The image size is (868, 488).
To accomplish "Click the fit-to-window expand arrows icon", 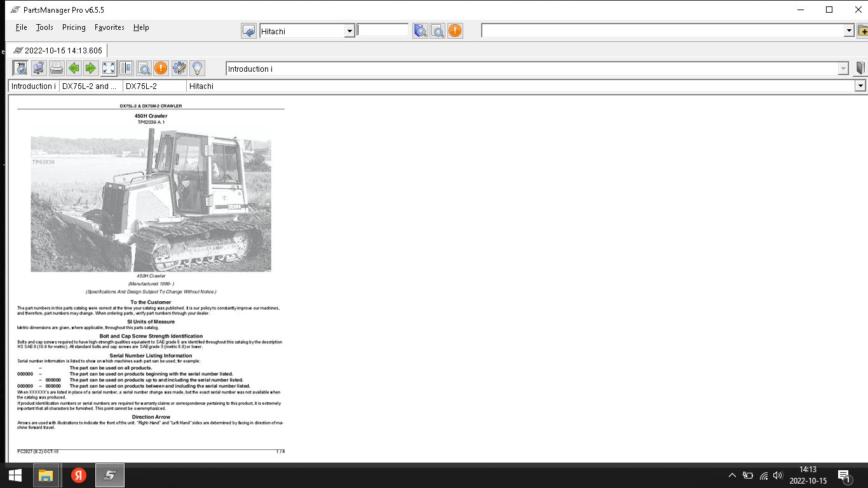I will tap(109, 68).
